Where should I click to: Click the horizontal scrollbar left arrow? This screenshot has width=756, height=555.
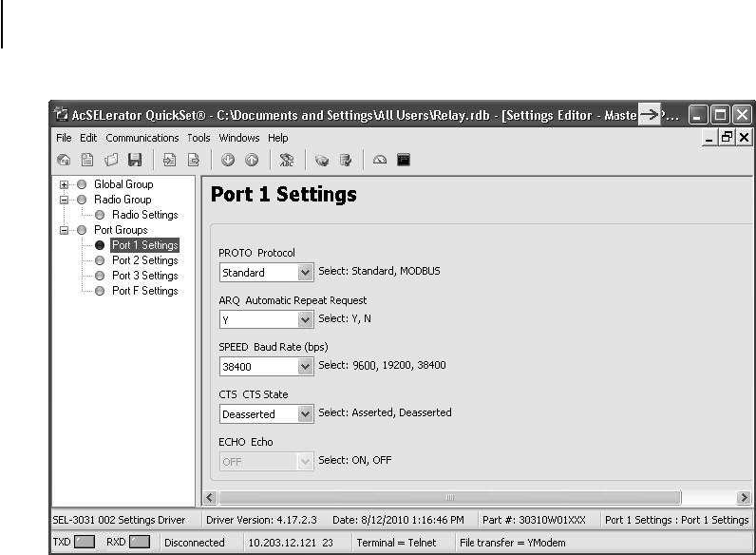tap(210, 497)
